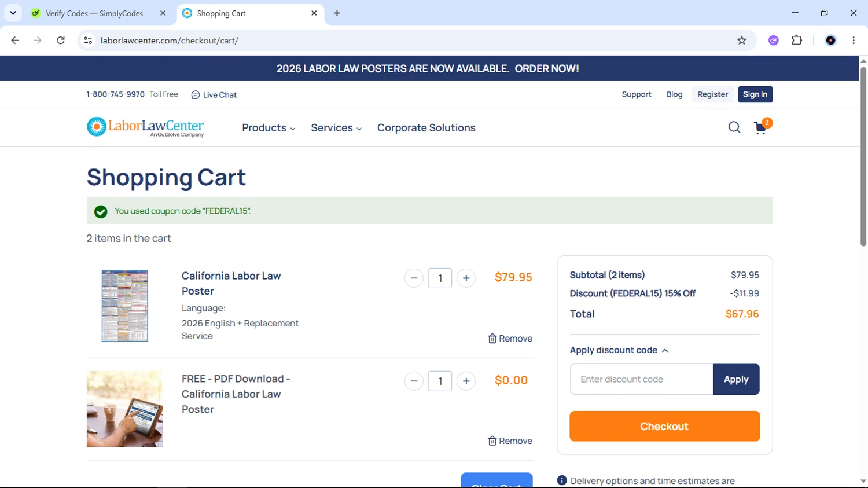Proceed to Checkout
The image size is (868, 488).
(664, 427)
